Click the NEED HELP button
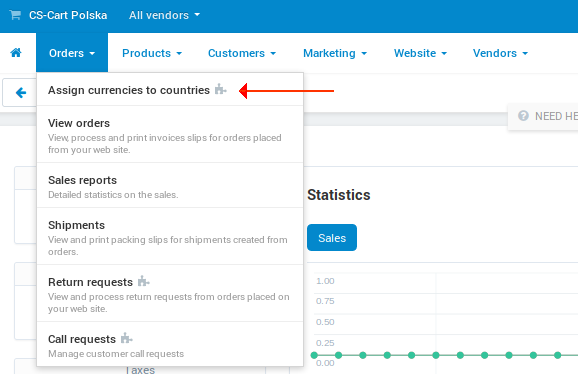 pyautogui.click(x=544, y=116)
